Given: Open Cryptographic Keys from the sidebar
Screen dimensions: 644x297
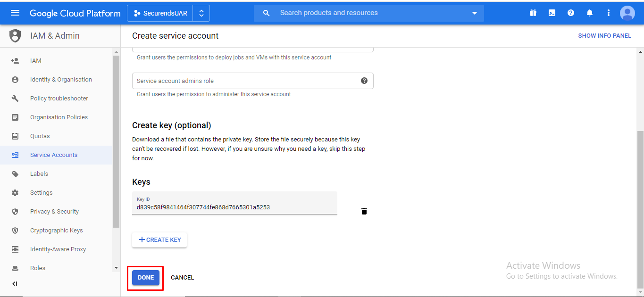Looking at the screenshot, I should [x=56, y=230].
